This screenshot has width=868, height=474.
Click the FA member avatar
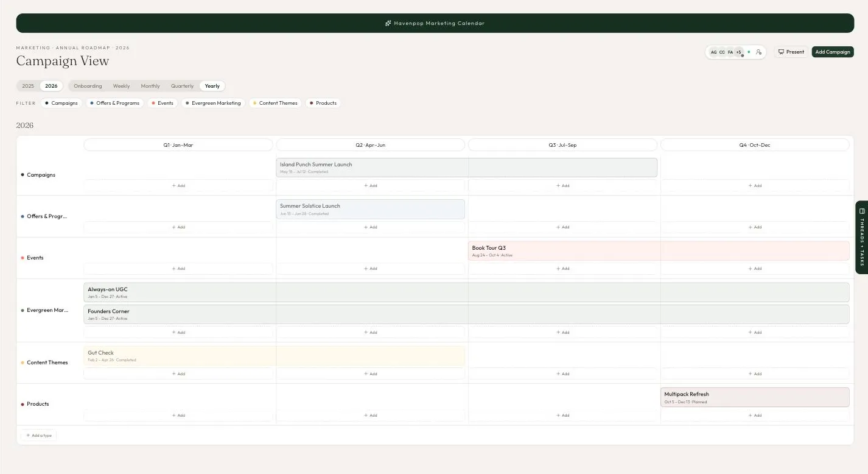[730, 52]
